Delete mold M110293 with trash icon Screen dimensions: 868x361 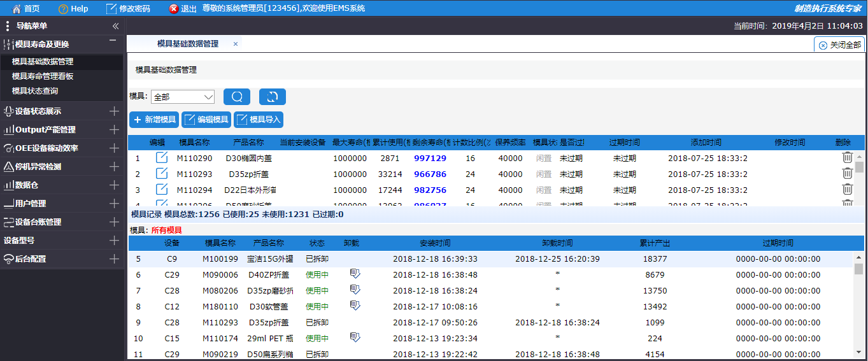click(x=847, y=173)
